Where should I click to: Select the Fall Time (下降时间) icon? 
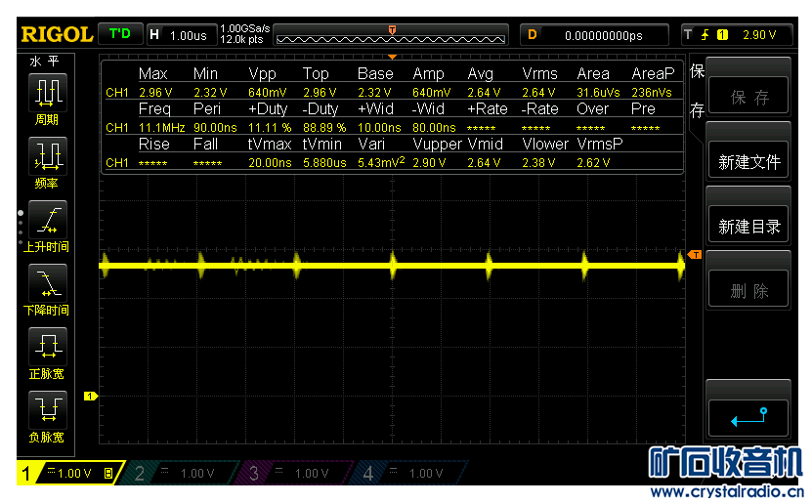tap(47, 282)
